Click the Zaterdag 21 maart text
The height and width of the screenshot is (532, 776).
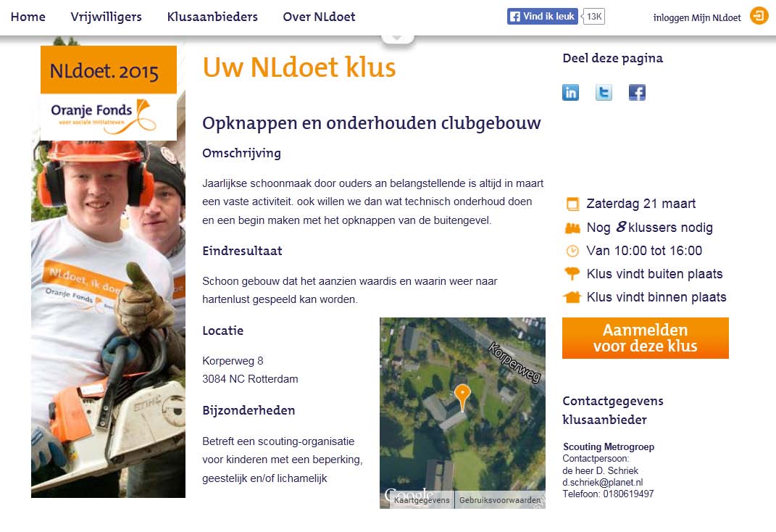pos(641,204)
